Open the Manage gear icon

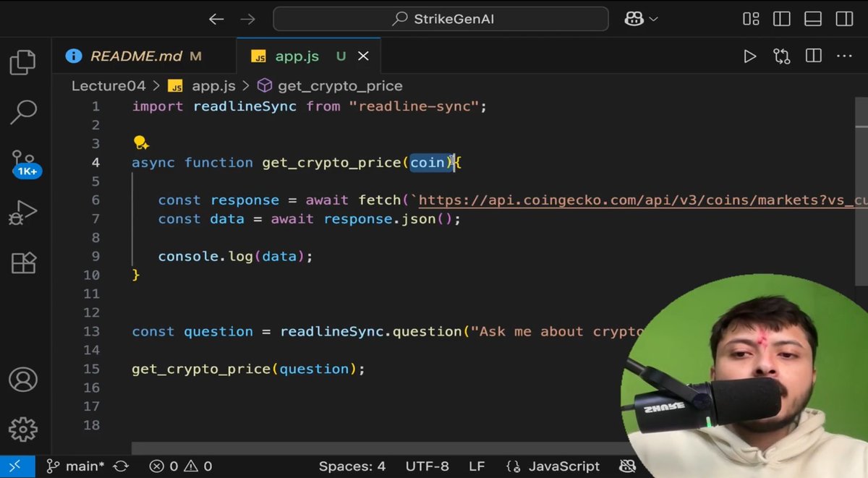tap(22, 429)
